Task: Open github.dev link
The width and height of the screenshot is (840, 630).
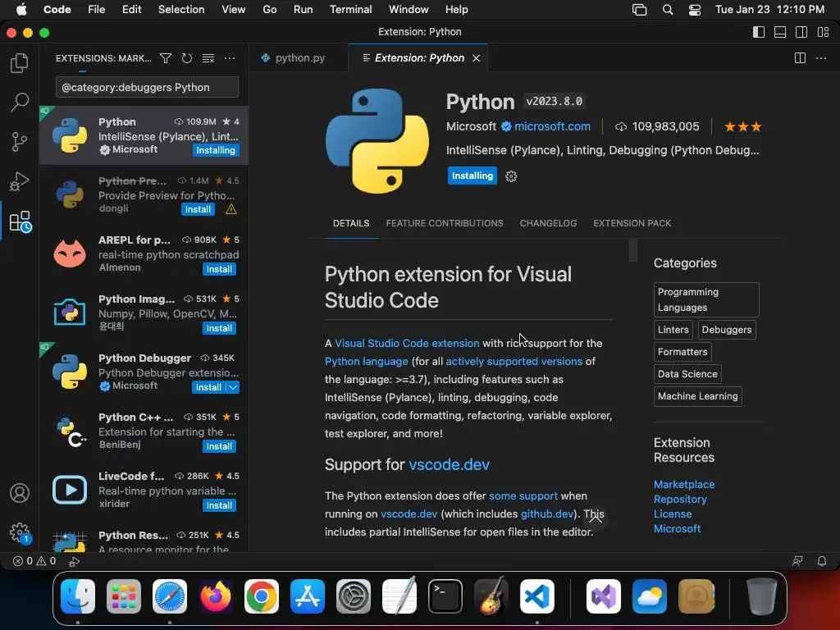Action: [x=547, y=514]
